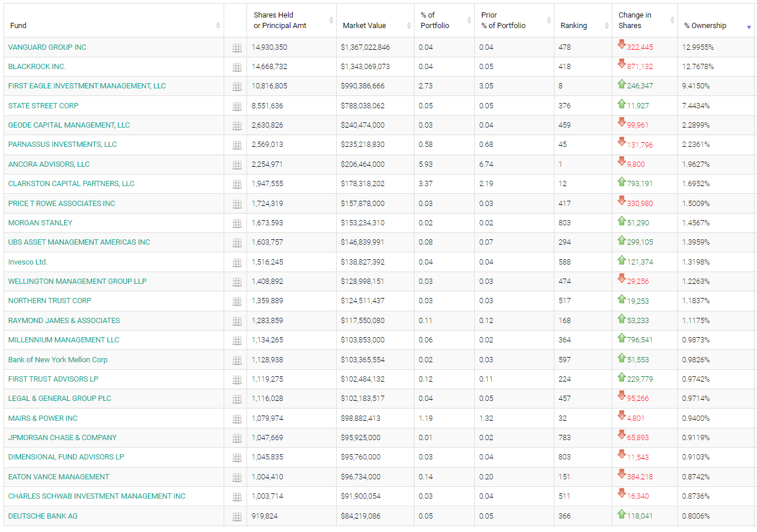Sort table by Ranking column
This screenshot has height=532, width=757.
(583, 20)
